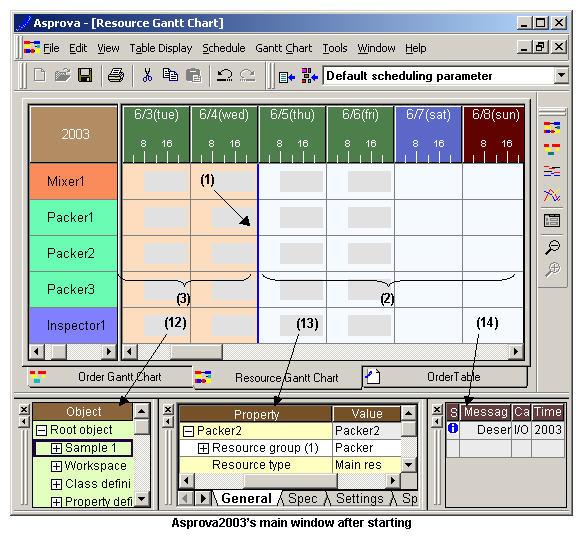
Task: Click the Paste clipboard icon
Action: (193, 75)
